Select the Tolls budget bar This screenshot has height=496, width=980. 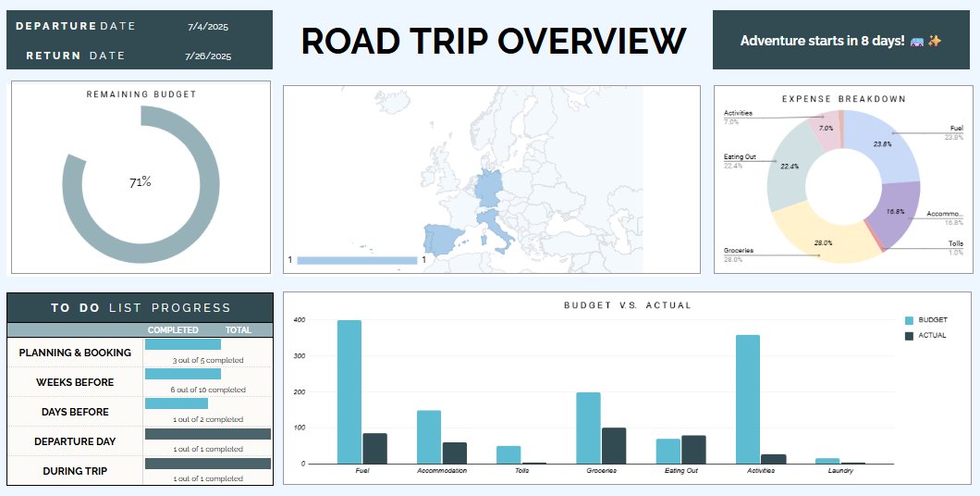click(508, 454)
